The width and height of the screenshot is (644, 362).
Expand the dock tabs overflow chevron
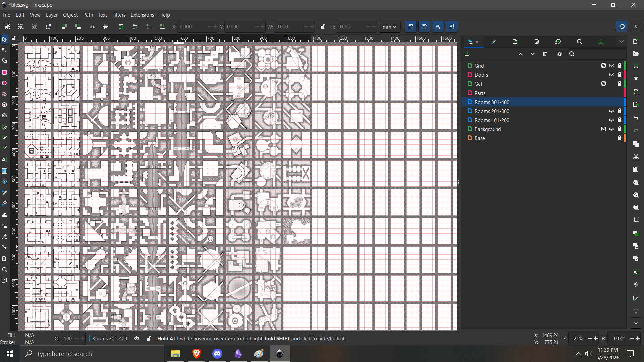(x=622, y=42)
